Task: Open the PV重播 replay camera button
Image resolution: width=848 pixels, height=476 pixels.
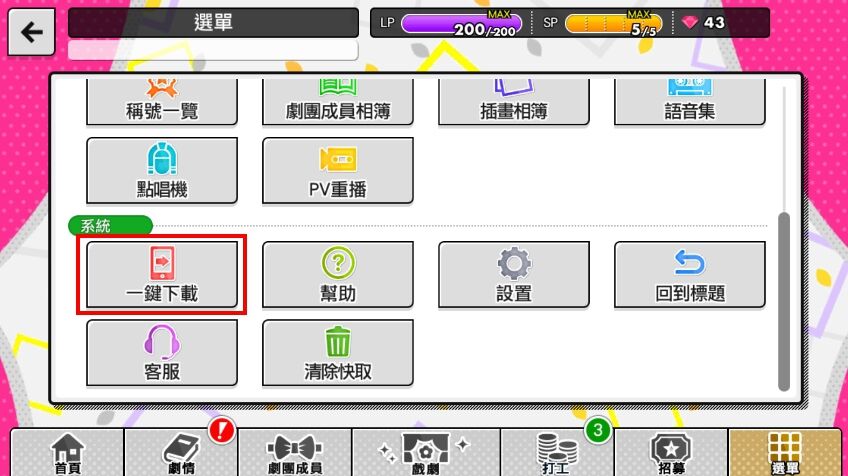Action: pyautogui.click(x=337, y=170)
